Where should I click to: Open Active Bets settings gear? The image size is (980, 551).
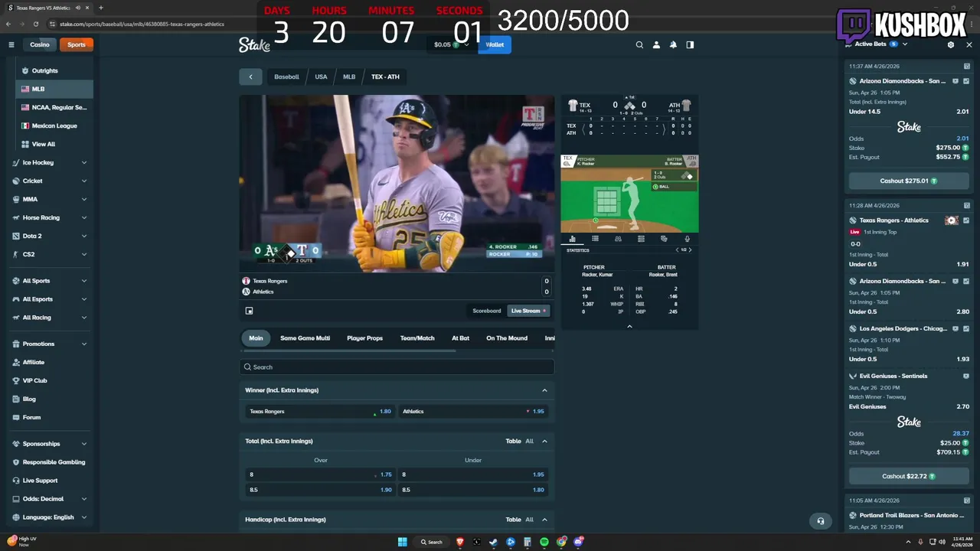951,44
